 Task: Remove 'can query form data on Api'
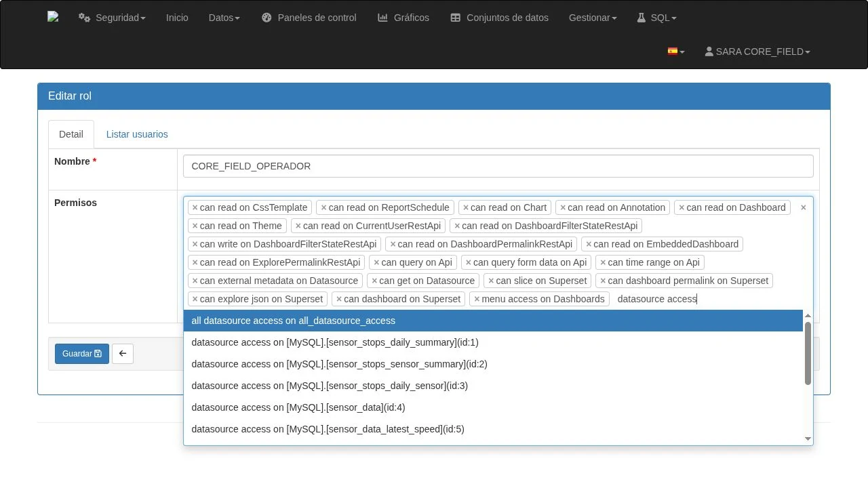click(x=469, y=262)
